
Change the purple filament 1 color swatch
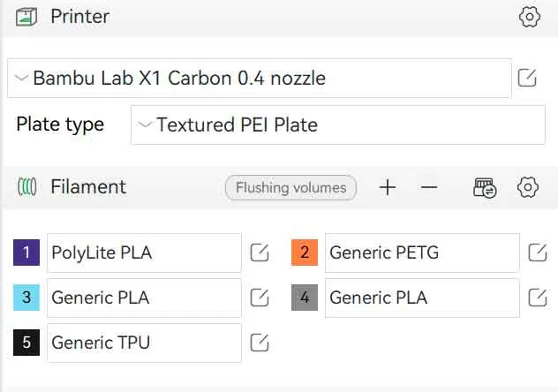[26, 253]
